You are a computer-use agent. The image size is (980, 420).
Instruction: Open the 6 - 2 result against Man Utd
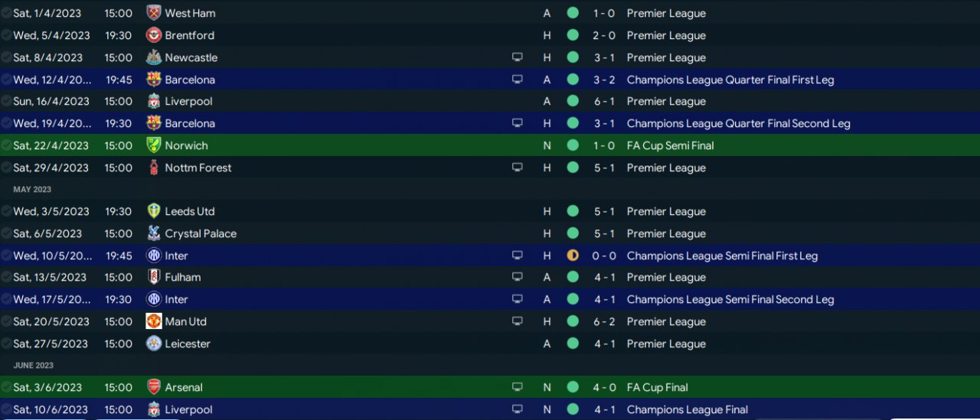(x=603, y=321)
